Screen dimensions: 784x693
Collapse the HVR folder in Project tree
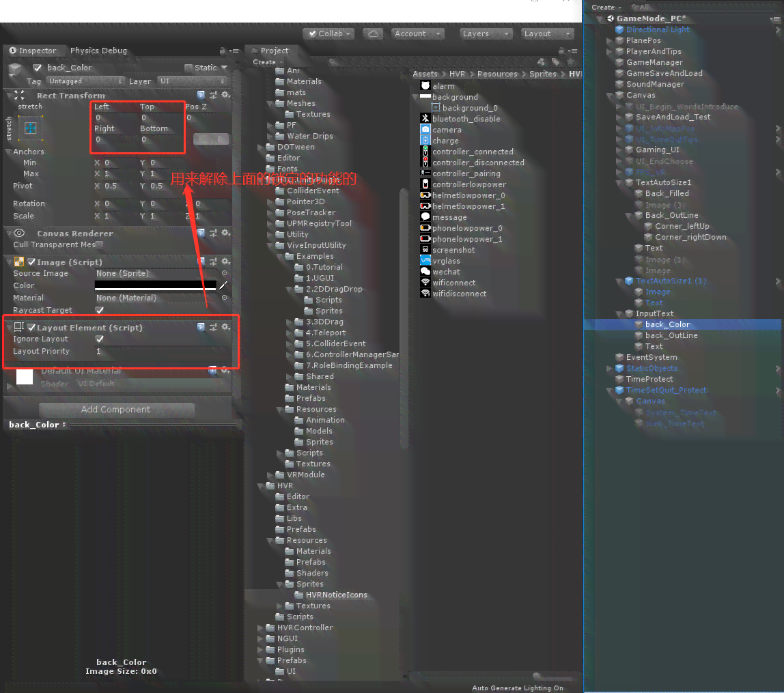click(x=260, y=485)
